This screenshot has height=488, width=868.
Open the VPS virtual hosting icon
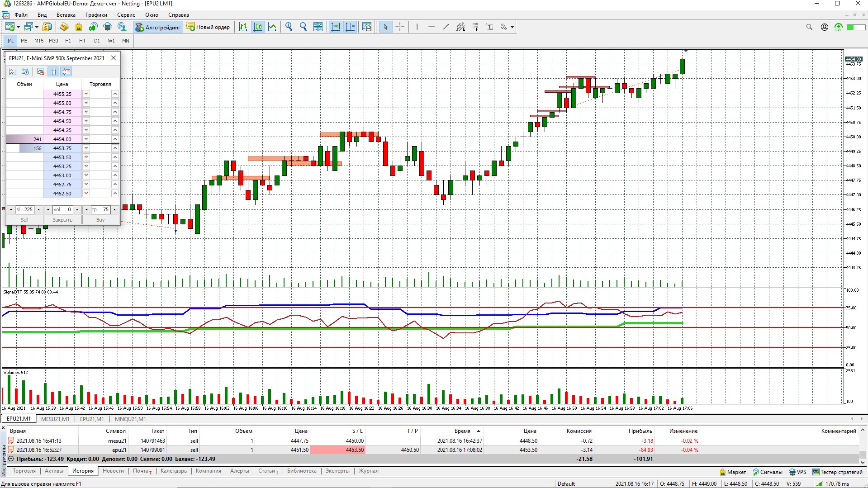point(108,27)
